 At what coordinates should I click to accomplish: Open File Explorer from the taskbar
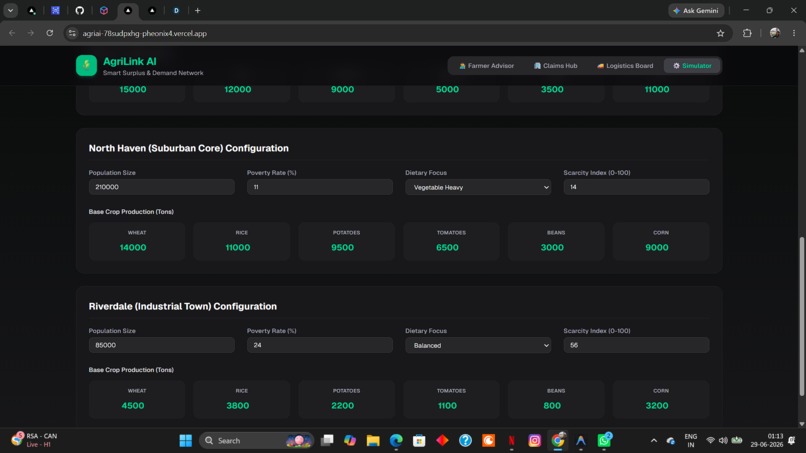[x=373, y=441]
